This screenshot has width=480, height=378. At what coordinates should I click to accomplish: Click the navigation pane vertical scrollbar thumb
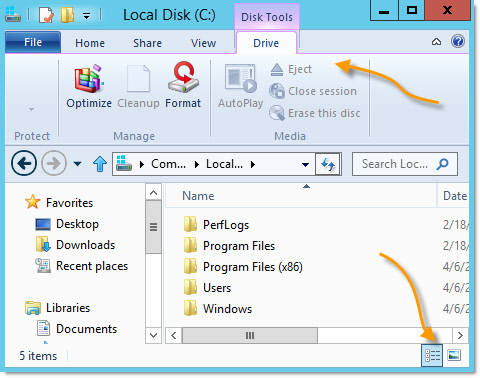point(153,227)
